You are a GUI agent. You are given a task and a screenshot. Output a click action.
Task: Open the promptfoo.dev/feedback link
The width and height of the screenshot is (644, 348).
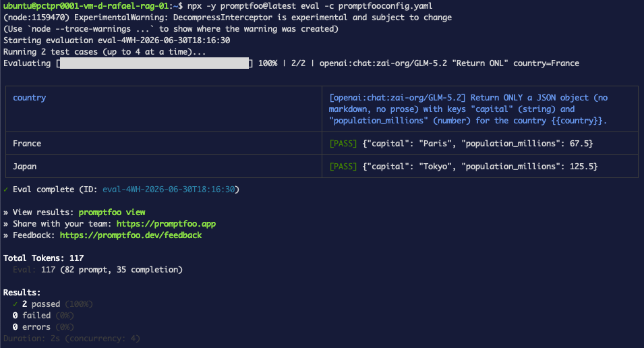(x=131, y=235)
